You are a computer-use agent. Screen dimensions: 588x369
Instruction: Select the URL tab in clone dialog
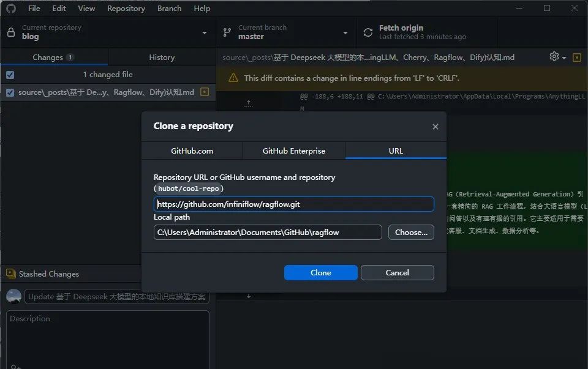tap(396, 151)
